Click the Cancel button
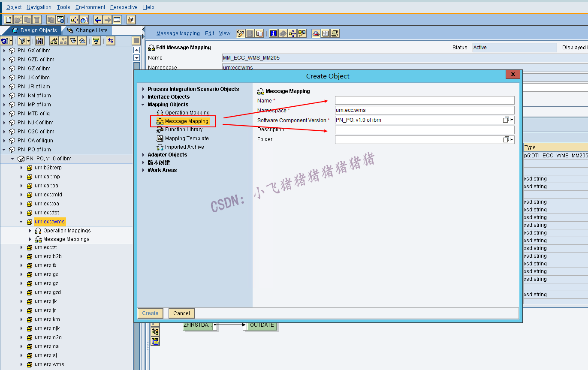This screenshot has height=370, width=588. pyautogui.click(x=181, y=313)
